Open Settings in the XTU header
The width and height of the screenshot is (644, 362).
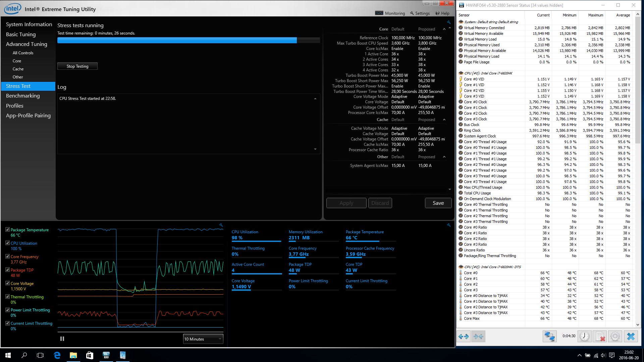tap(420, 13)
